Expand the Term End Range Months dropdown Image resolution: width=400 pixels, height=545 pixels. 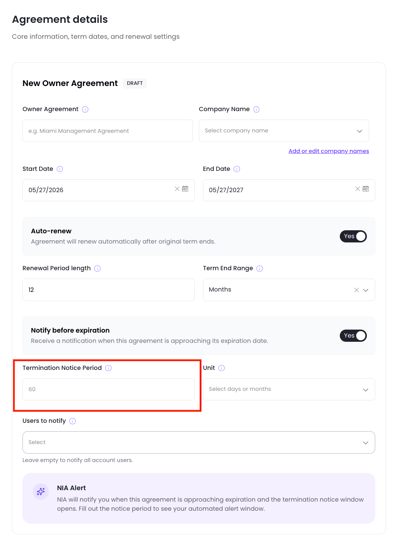(x=366, y=290)
